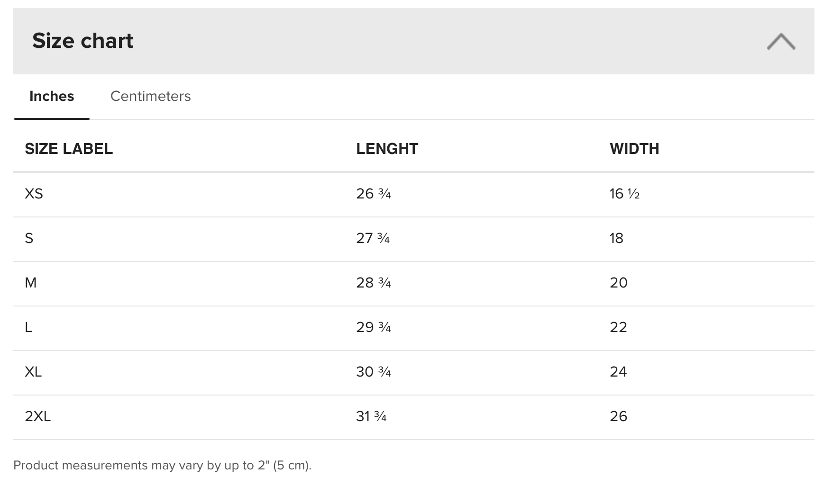
Task: Click the Size chart heading
Action: [x=82, y=41]
